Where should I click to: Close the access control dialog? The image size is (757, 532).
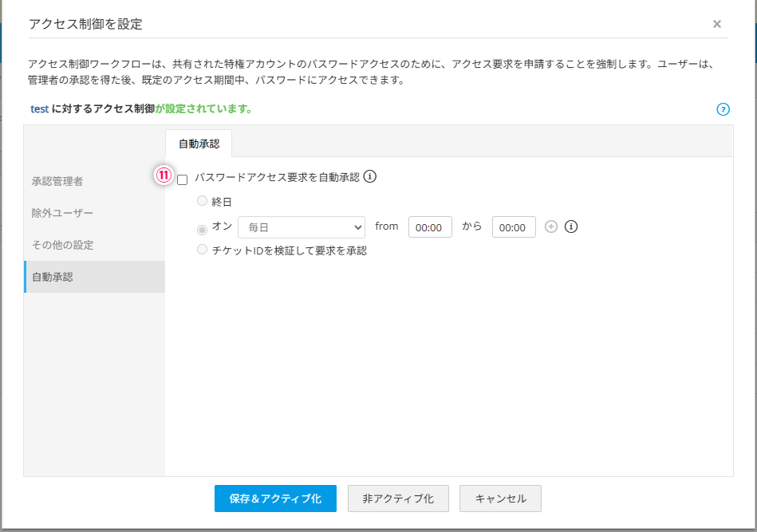click(717, 24)
